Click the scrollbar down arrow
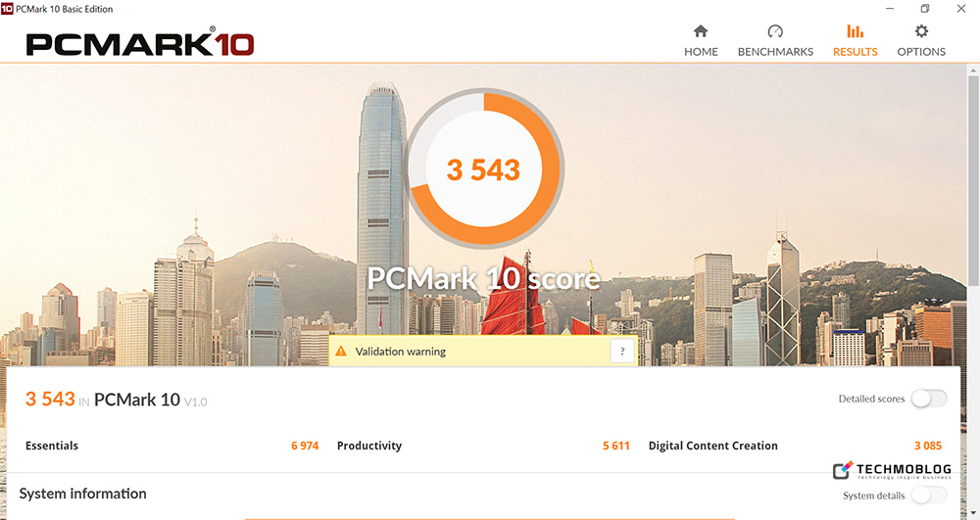 tap(973, 513)
